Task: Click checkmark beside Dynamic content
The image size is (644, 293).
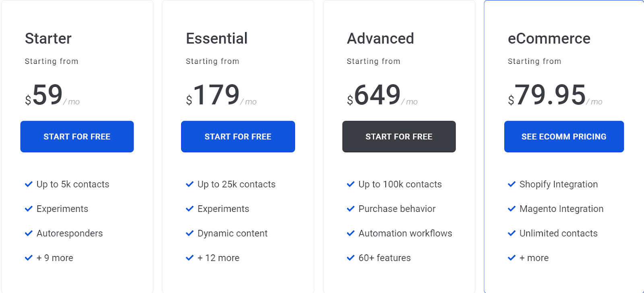Action: click(x=190, y=233)
